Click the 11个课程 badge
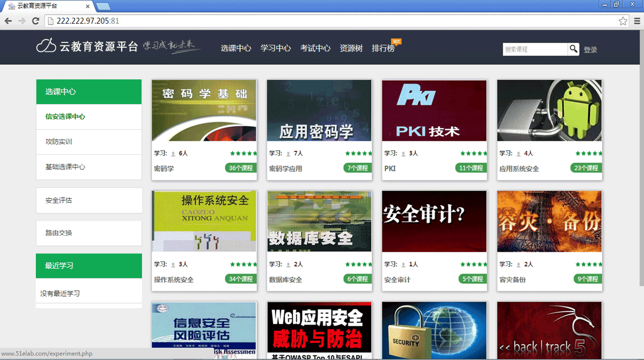Image resolution: width=644 pixels, height=360 pixels. point(471,168)
